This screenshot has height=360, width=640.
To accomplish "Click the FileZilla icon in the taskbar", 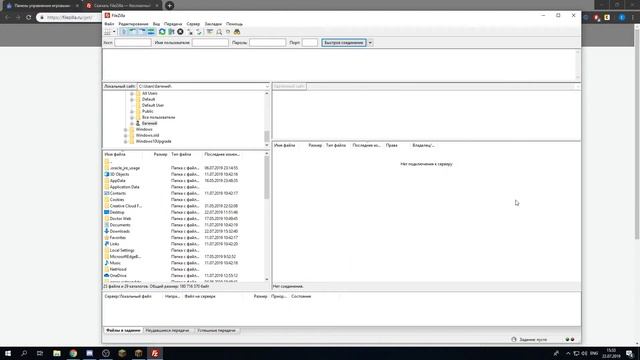I will click(x=155, y=353).
